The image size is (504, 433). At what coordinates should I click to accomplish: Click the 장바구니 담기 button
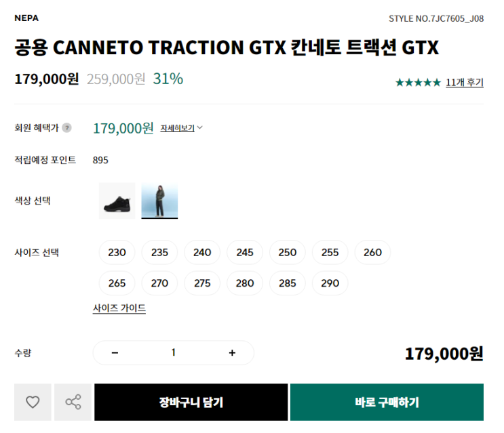click(191, 402)
